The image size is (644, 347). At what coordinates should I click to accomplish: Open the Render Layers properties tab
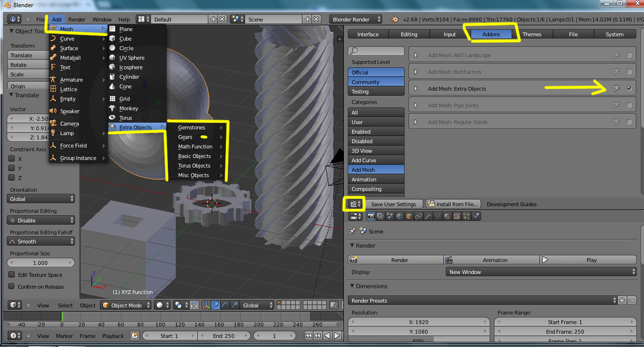click(380, 216)
